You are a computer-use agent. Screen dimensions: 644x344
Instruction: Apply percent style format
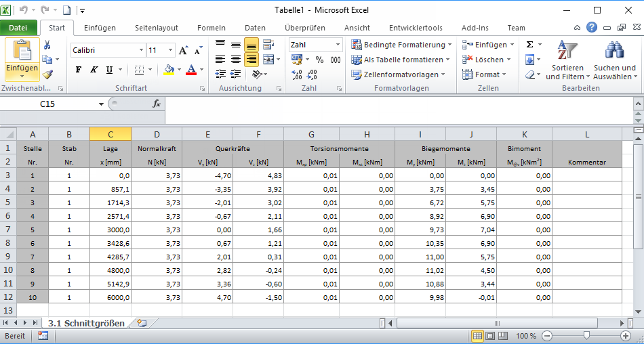tap(319, 60)
